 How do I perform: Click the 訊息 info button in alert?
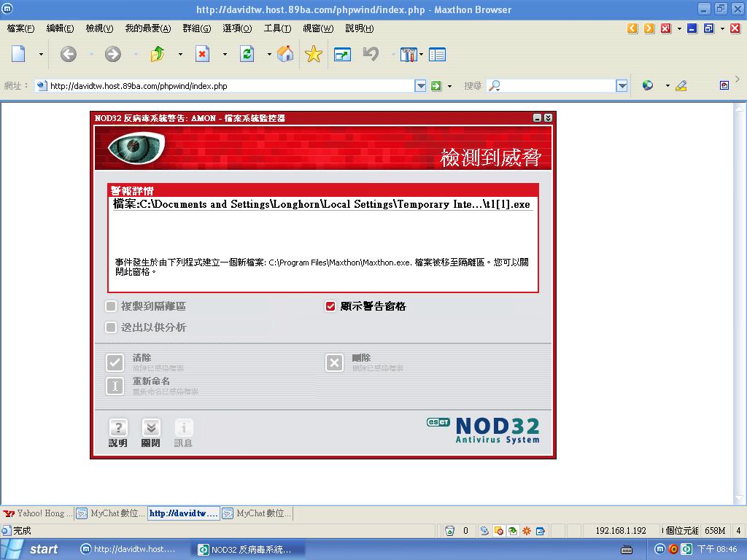[x=183, y=433]
